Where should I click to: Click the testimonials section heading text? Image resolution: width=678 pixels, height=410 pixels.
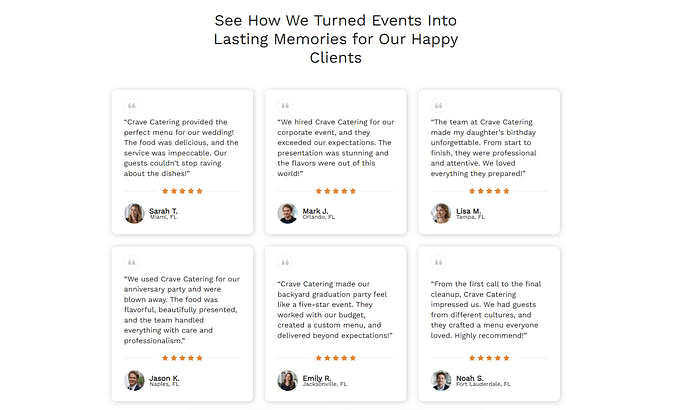click(x=336, y=39)
